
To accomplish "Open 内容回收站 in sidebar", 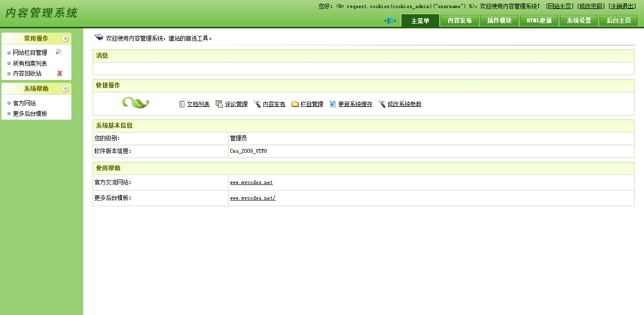I will pos(27,73).
